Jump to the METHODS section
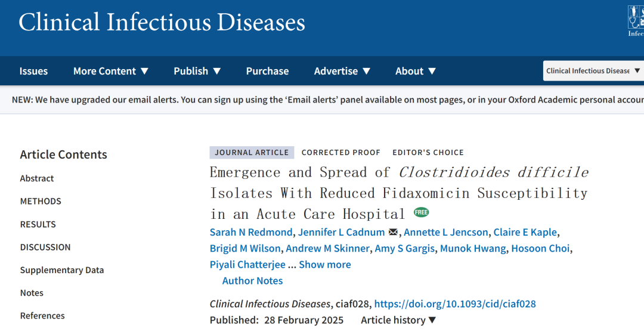This screenshot has width=644, height=334. [x=41, y=201]
